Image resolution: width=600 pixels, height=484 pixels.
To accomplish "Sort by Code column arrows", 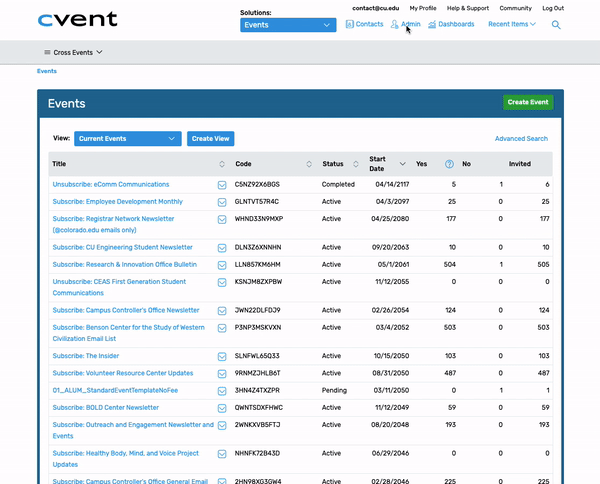I will click(x=309, y=164).
